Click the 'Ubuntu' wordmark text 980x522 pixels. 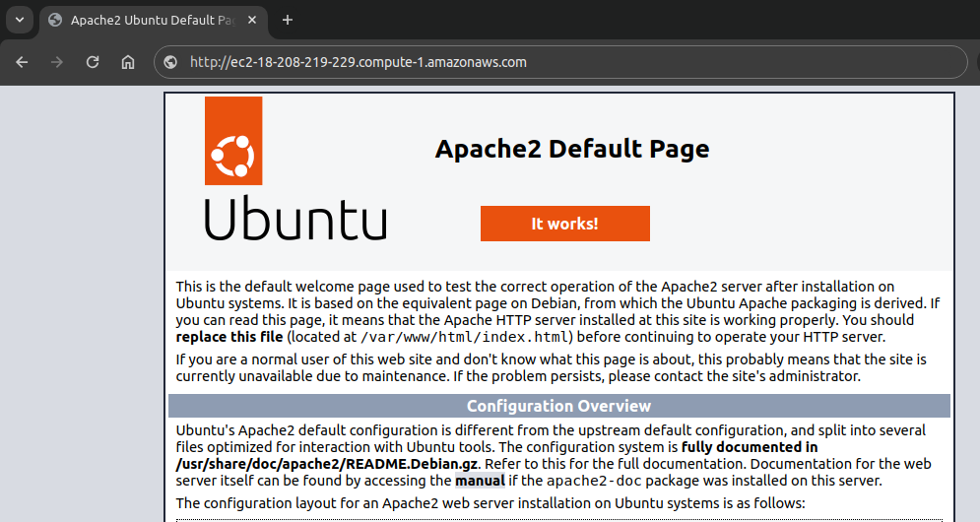[x=295, y=218]
